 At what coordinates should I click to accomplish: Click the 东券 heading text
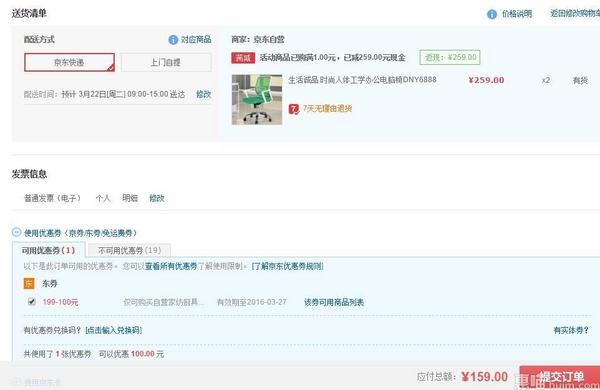50,284
